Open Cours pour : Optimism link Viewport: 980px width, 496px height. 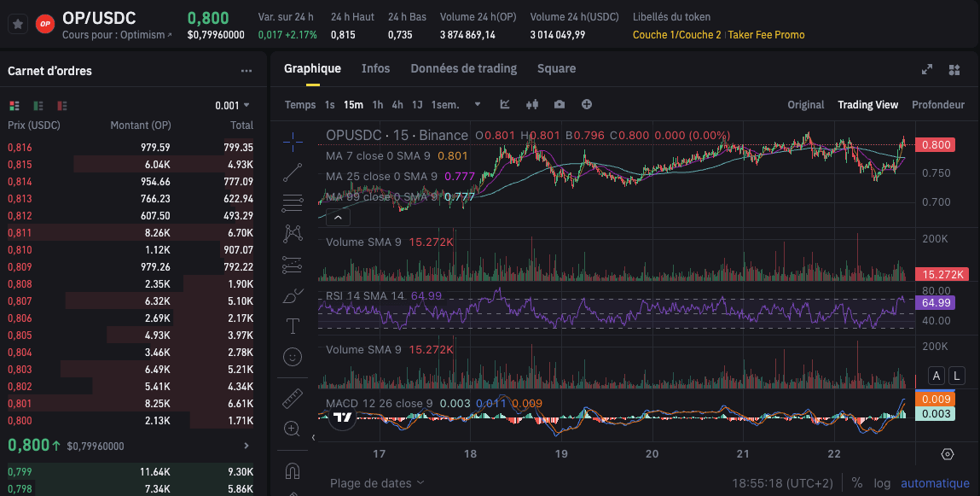coord(117,35)
